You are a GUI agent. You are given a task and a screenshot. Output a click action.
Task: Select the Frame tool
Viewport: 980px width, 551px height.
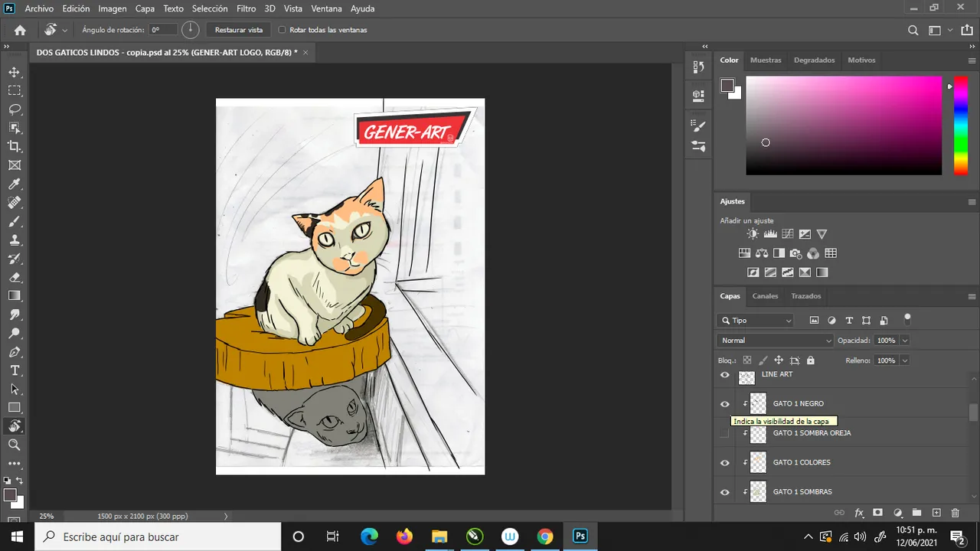(x=14, y=165)
